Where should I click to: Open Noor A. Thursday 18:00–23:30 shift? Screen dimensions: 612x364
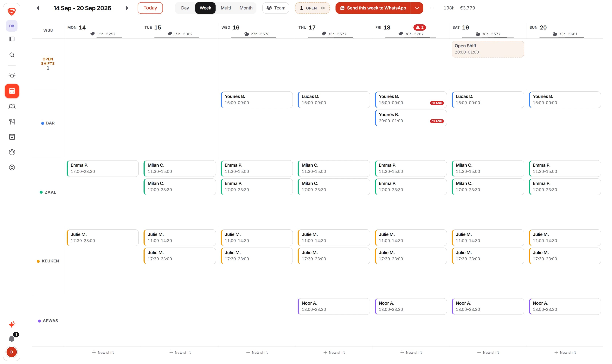point(334,306)
